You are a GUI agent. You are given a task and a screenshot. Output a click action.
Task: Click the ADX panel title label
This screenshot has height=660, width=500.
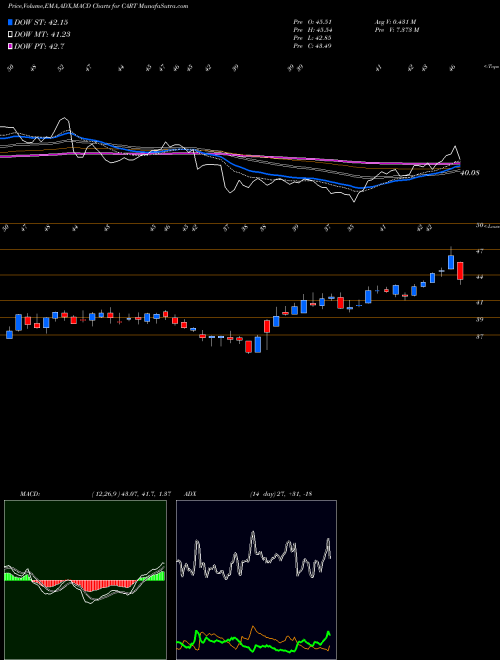tap(191, 494)
